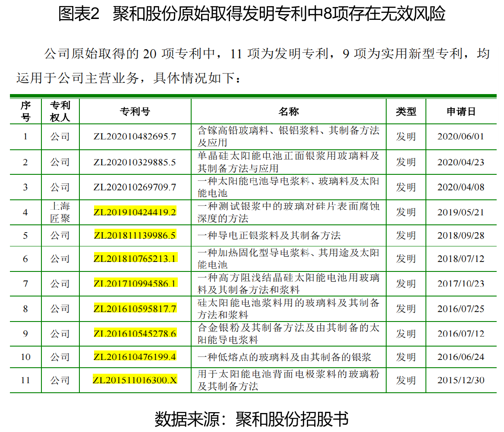The image size is (504, 432).
Task: Click patent number ZL202010269709.7
Action: [135, 187]
